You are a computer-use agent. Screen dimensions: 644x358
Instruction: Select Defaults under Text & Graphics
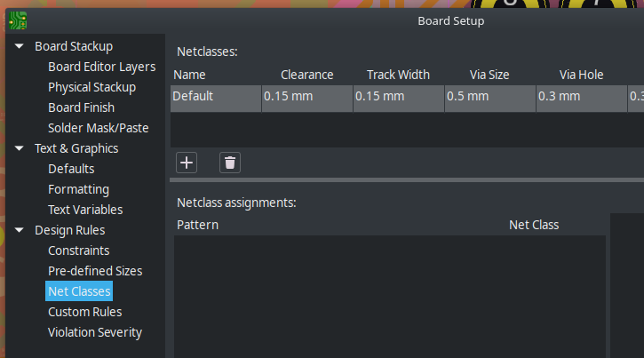pyautogui.click(x=71, y=169)
